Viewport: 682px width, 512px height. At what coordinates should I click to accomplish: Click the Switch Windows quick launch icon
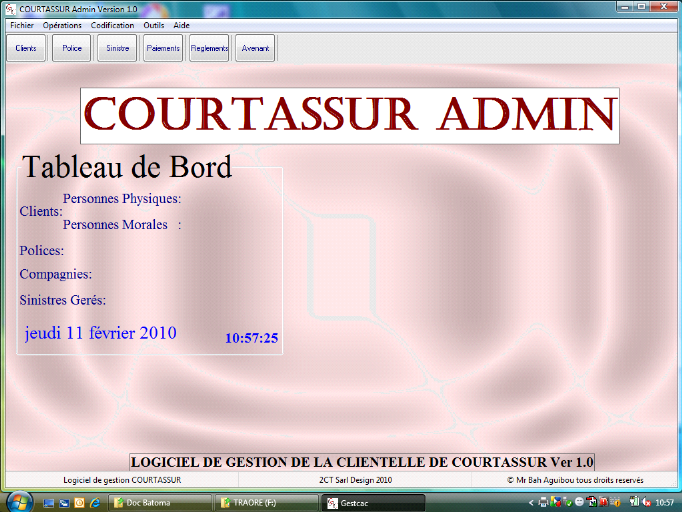point(64,503)
